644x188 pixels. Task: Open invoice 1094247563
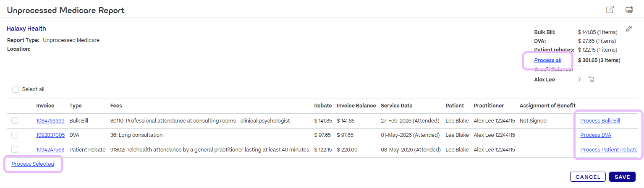click(x=50, y=149)
